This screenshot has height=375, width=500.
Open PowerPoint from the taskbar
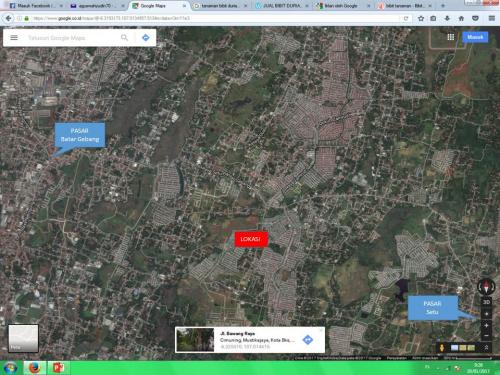pyautogui.click(x=59, y=368)
